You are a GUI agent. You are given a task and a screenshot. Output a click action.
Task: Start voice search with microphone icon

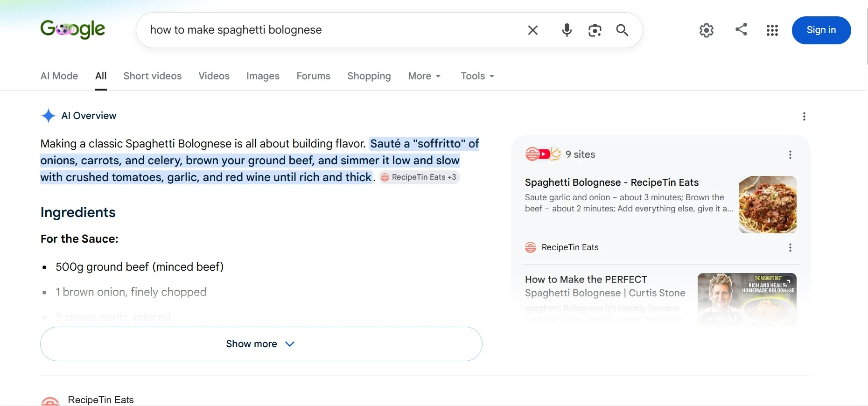(x=567, y=30)
